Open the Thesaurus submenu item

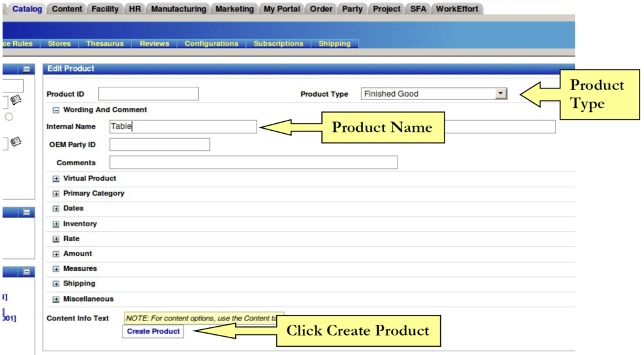[x=105, y=43]
